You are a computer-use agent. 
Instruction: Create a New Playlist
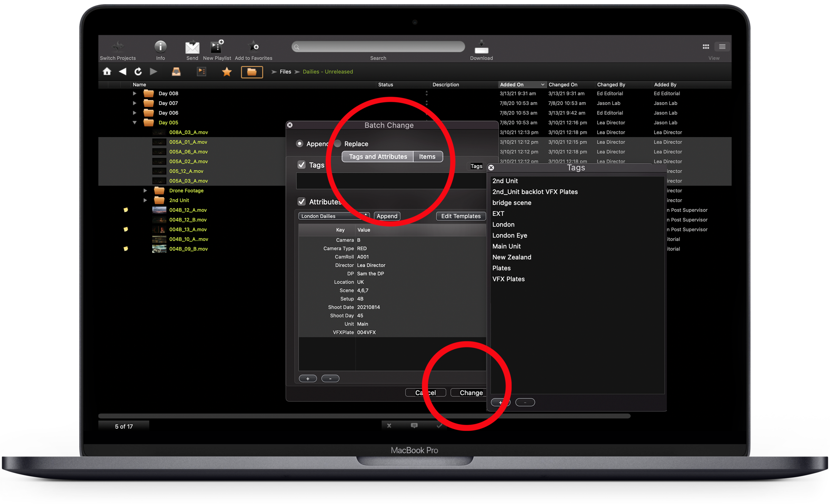(217, 47)
